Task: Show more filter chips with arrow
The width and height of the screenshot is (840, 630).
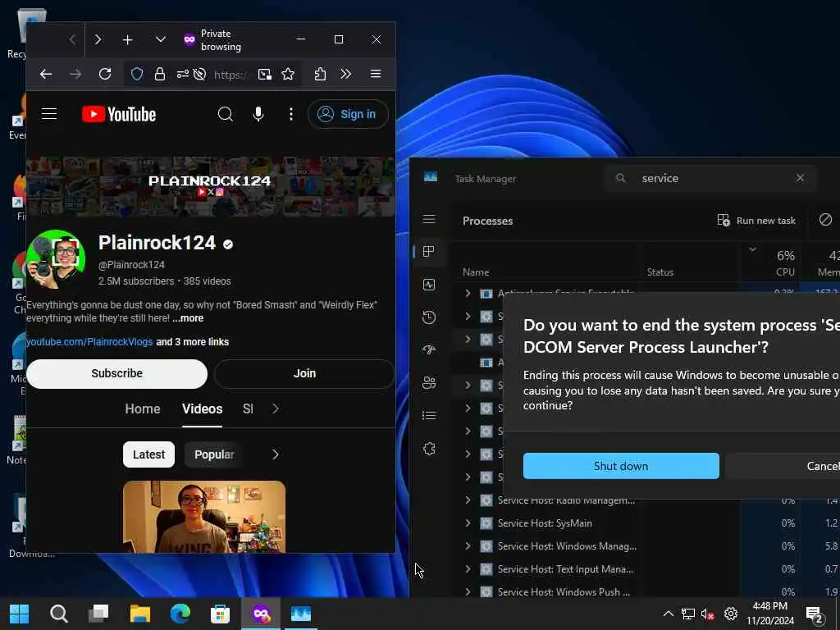Action: [x=276, y=454]
